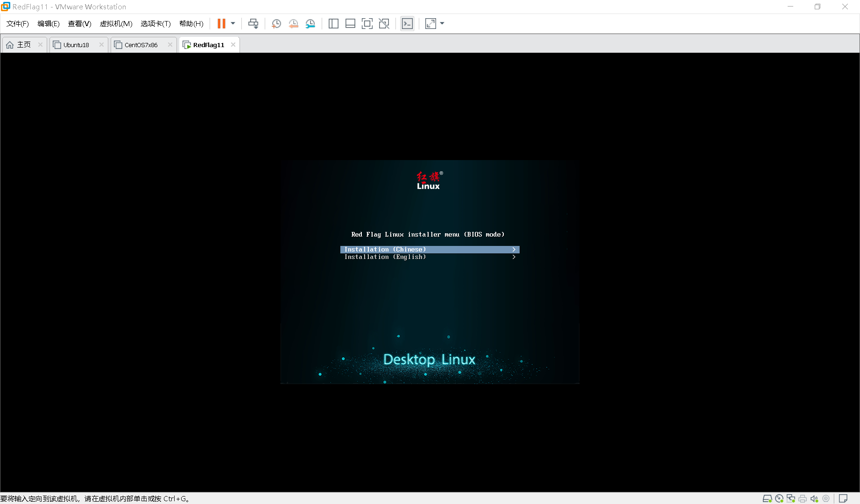
Task: Click the Red Flag Linux logo
Action: pyautogui.click(x=429, y=181)
